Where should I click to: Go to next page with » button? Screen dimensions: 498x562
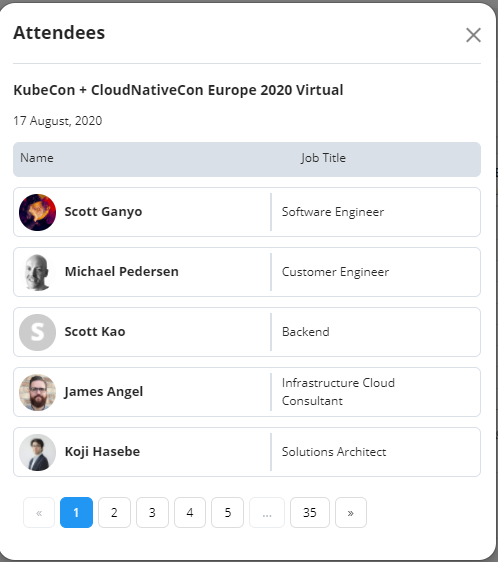pyautogui.click(x=351, y=513)
